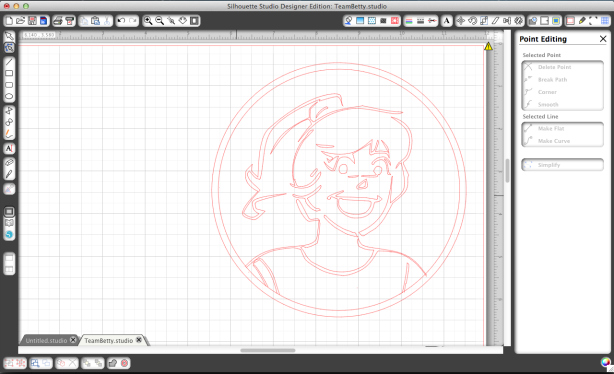Open the Text Style window with A icon

[x=446, y=21]
